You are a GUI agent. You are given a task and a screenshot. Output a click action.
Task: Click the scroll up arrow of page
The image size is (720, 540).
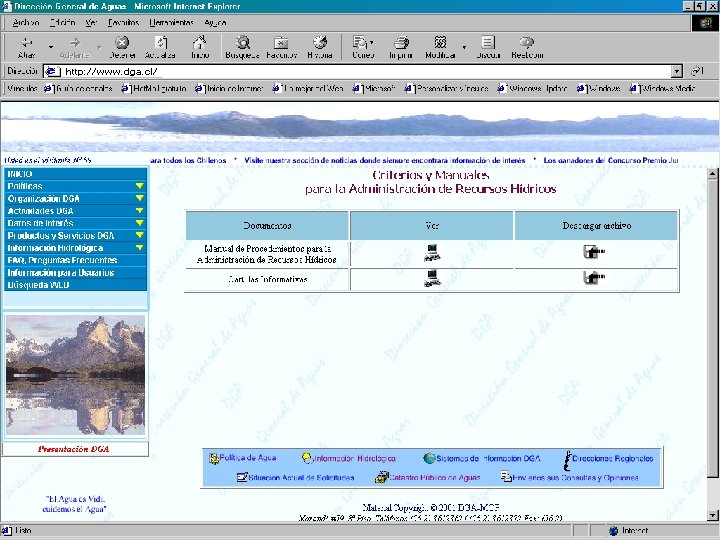pyautogui.click(x=713, y=174)
